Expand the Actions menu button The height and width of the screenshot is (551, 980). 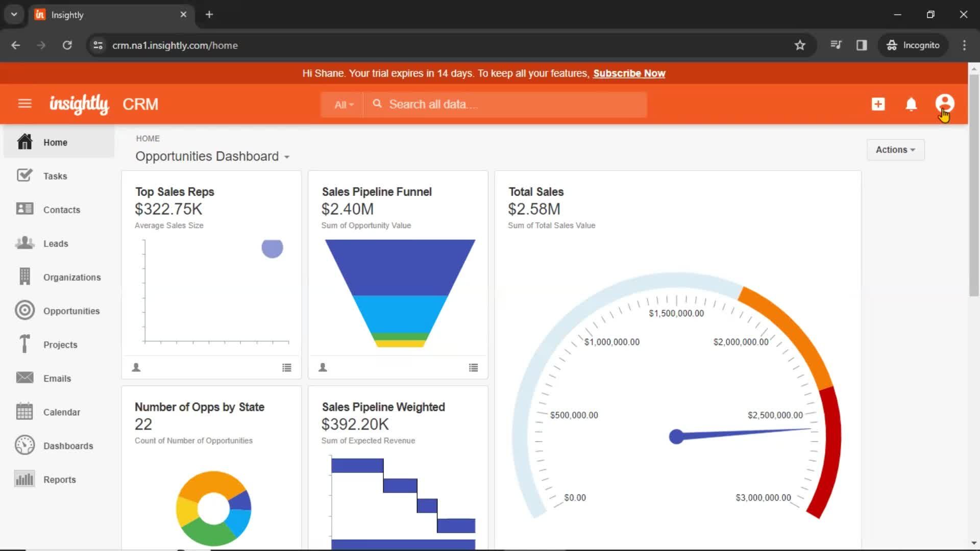[x=896, y=149]
